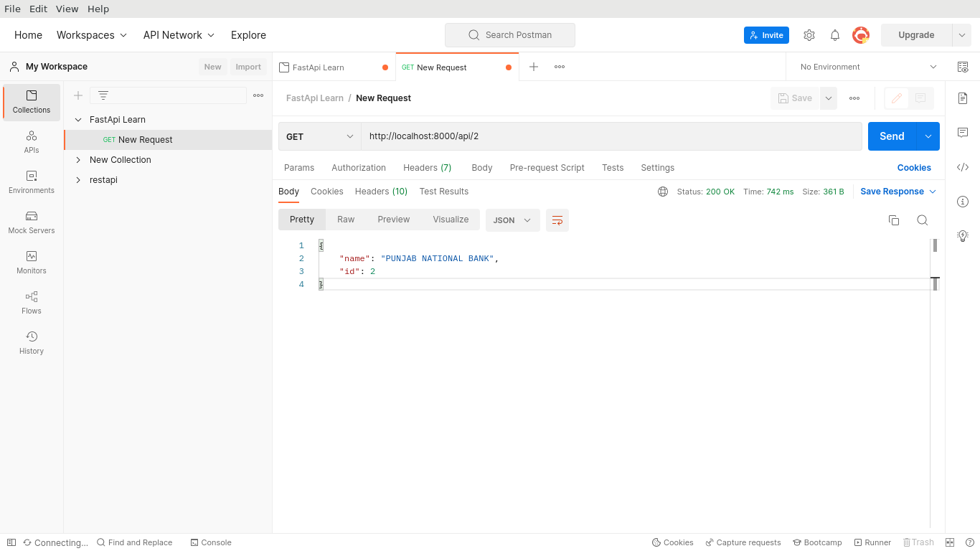This screenshot has height=551, width=980.
Task: Click the settings gear icon in header
Action: 809,35
